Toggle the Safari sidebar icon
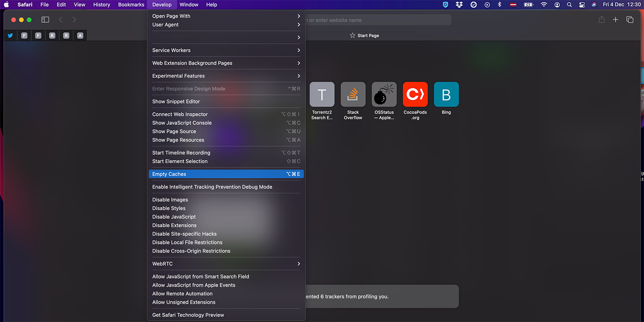 pos(45,20)
